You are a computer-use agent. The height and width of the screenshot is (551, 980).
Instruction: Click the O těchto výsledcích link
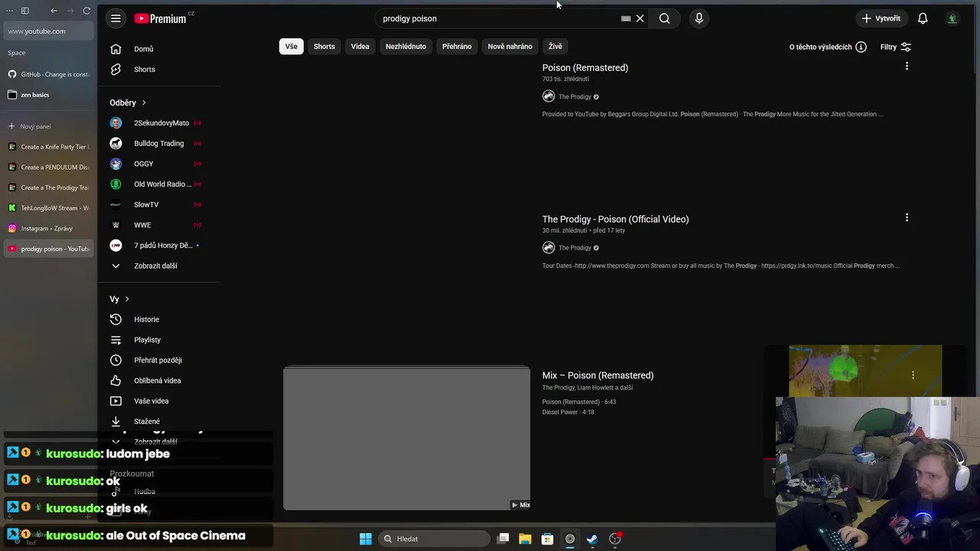pyautogui.click(x=821, y=47)
